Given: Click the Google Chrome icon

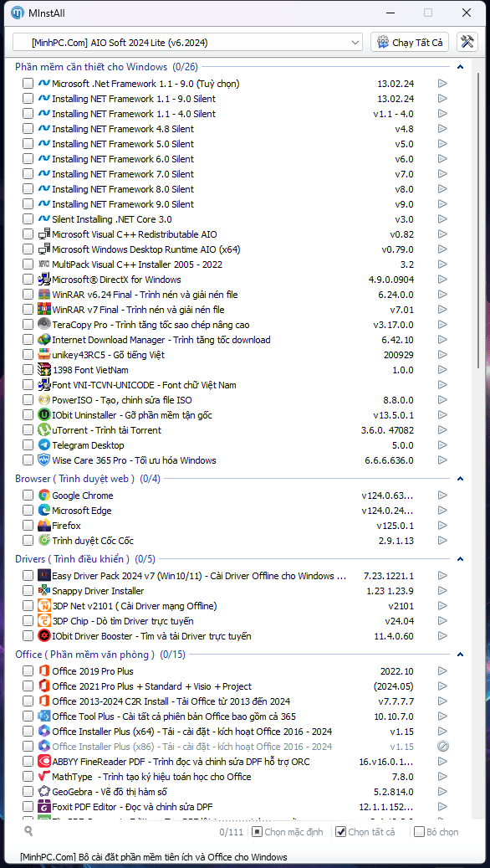Looking at the screenshot, I should pos(44,496).
